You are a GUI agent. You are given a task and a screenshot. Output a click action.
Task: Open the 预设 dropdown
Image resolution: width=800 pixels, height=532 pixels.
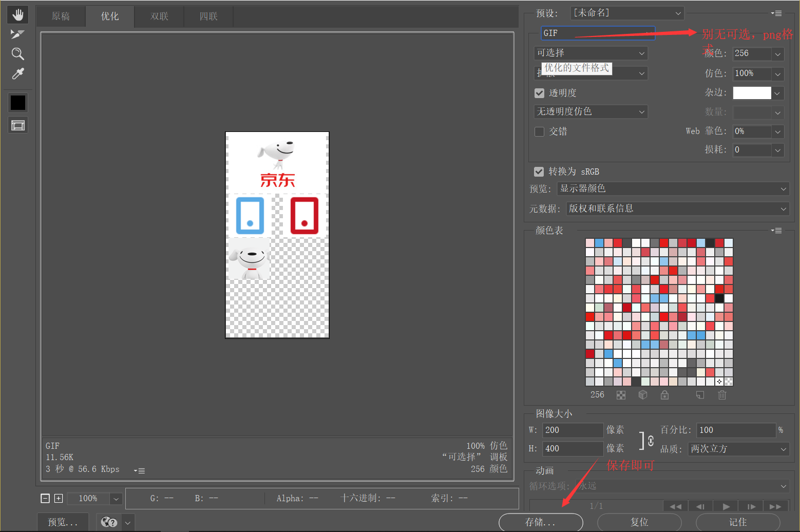click(x=627, y=13)
